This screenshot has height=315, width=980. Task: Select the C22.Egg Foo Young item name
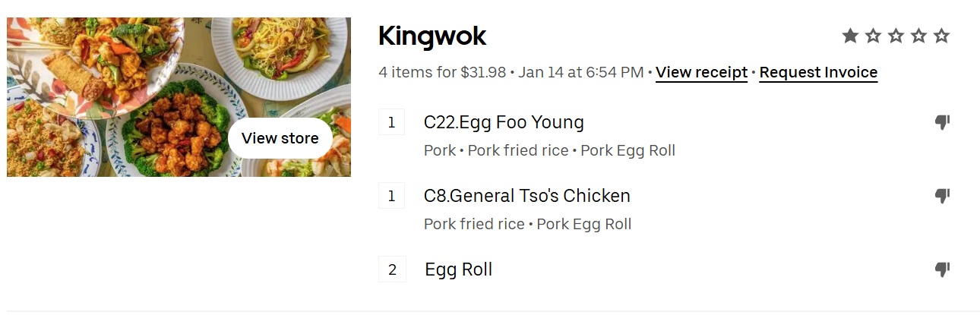pyautogui.click(x=504, y=122)
